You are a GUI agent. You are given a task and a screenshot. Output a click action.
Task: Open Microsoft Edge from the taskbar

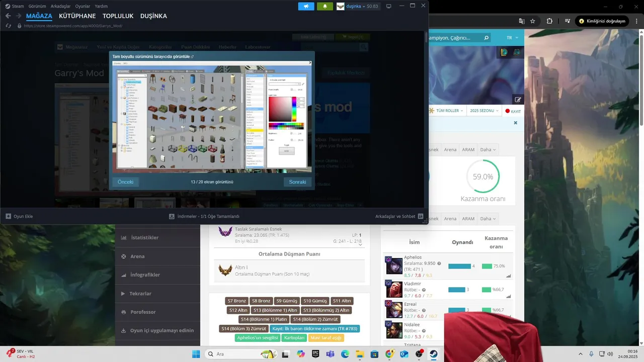coord(345,354)
